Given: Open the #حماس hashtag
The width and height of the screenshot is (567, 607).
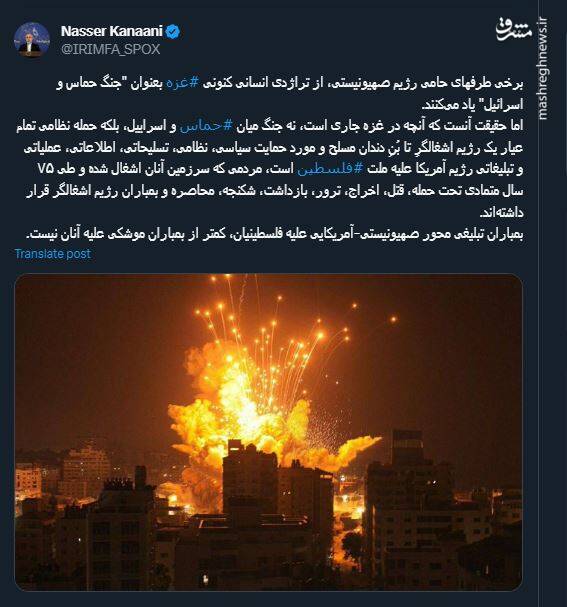Looking at the screenshot, I should pyautogui.click(x=206, y=126).
